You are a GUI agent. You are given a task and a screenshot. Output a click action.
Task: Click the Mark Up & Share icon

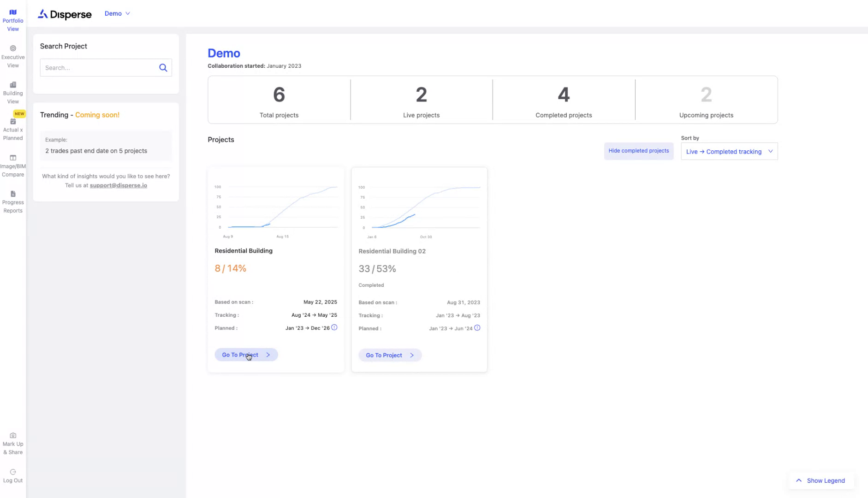tap(12, 442)
